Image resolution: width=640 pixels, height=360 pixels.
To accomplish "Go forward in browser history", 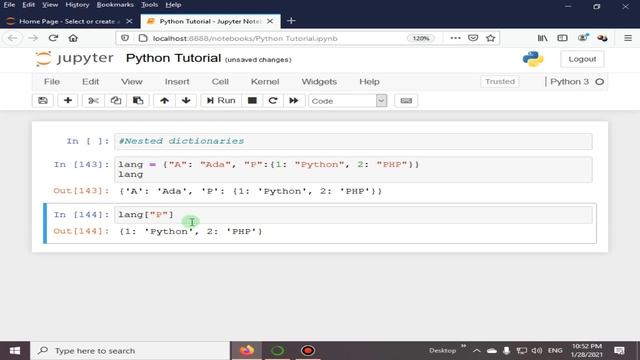I will point(33,38).
